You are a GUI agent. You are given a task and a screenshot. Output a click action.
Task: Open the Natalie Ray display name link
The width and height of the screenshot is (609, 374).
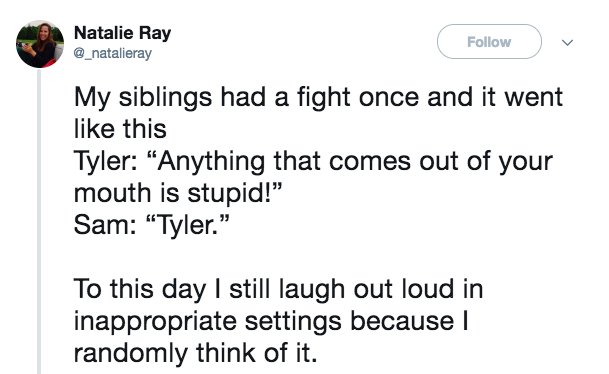click(x=122, y=33)
